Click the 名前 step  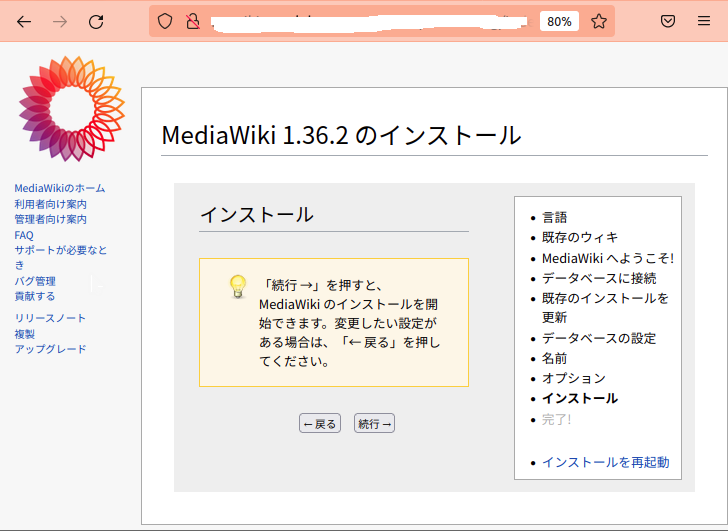[554, 359]
